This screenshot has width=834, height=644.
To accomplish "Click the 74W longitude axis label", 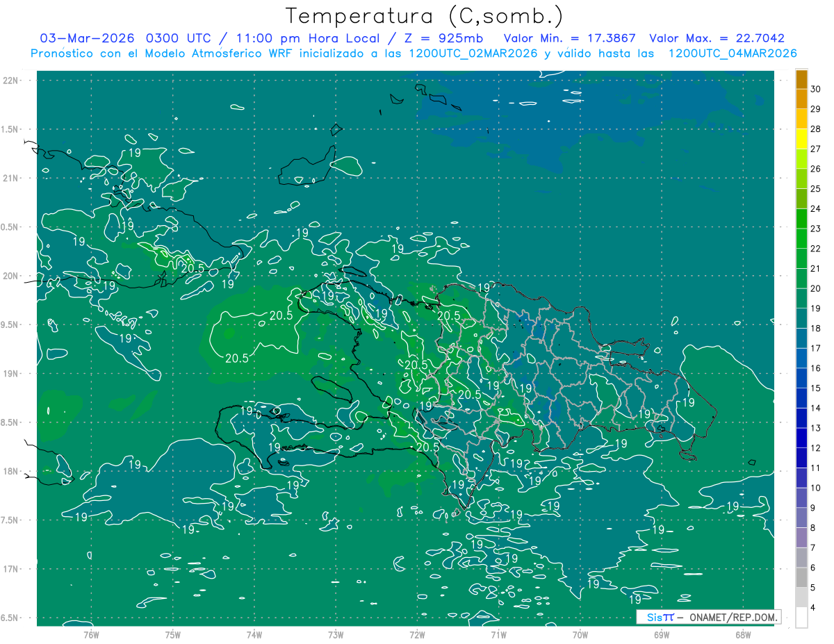I will [254, 635].
